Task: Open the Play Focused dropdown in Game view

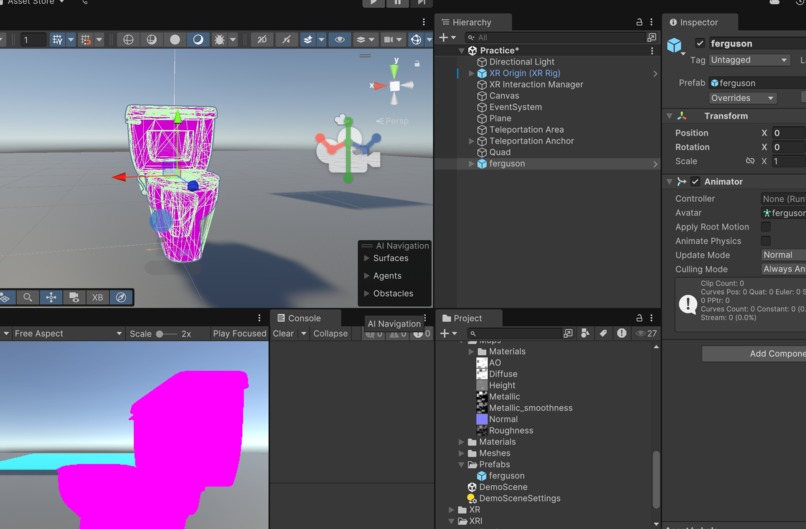Action: [240, 333]
